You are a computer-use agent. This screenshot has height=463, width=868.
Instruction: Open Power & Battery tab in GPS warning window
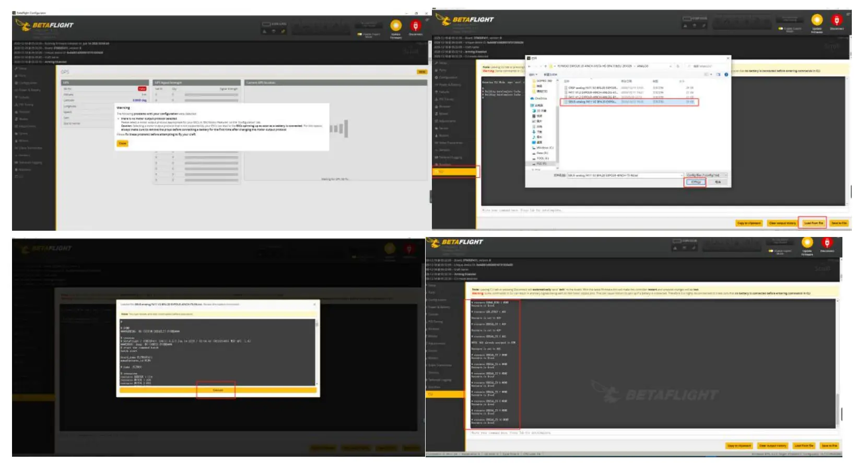click(28, 90)
